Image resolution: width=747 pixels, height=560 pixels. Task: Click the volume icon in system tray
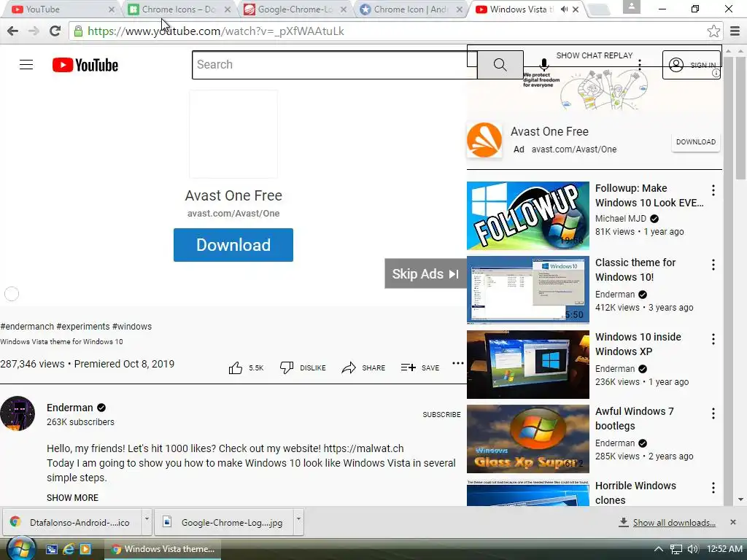click(693, 549)
